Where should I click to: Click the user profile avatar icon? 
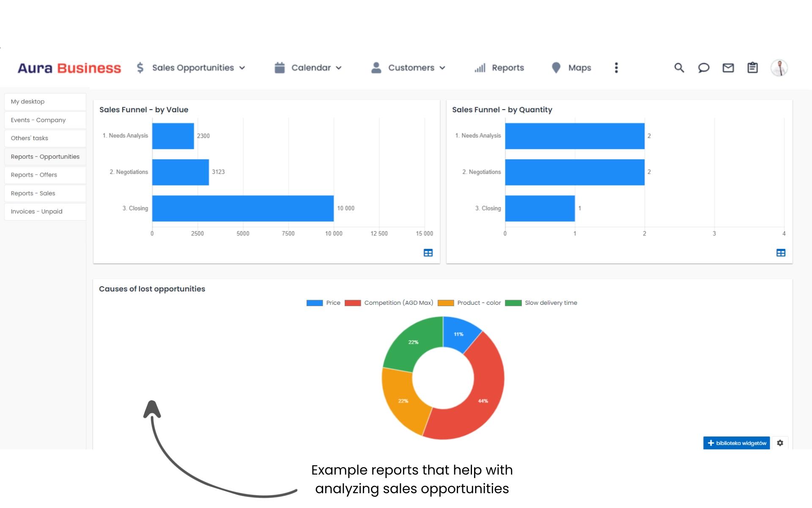[779, 67]
